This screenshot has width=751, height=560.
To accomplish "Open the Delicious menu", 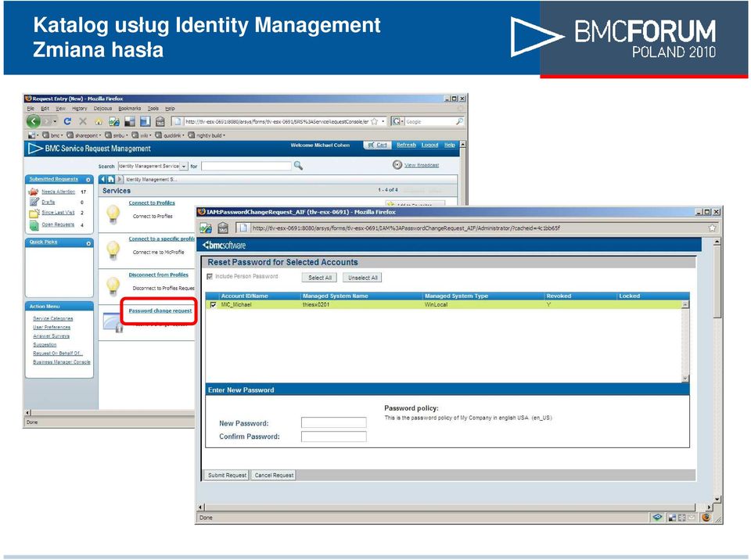I will (102, 109).
